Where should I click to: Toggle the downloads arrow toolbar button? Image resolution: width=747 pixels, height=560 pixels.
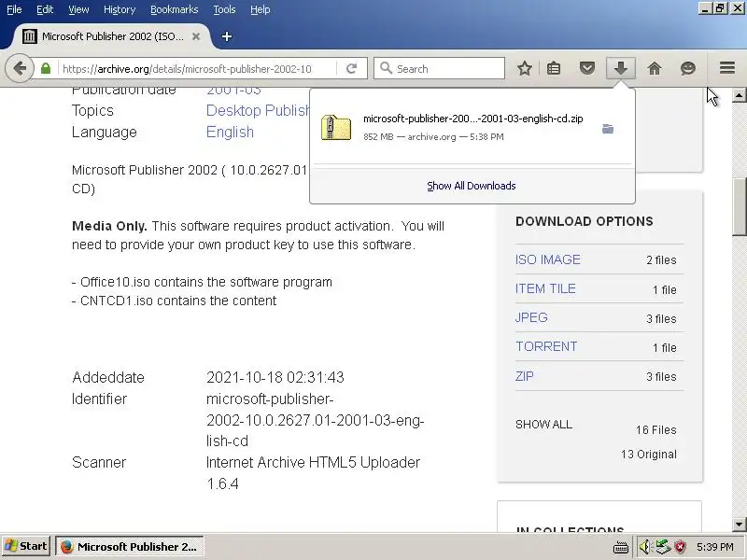(x=620, y=68)
